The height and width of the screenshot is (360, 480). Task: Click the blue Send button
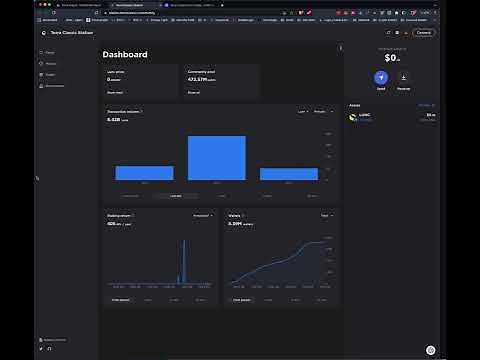381,78
